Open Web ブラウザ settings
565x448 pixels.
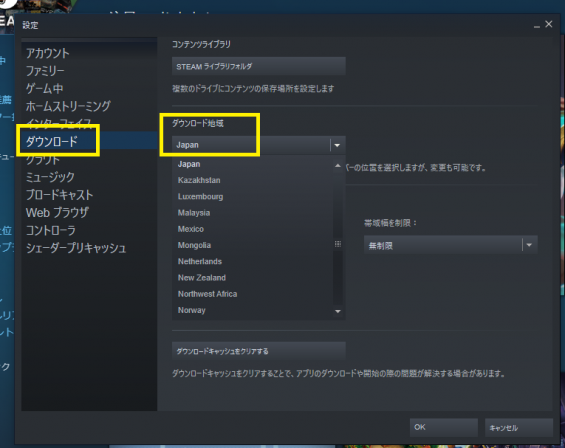(57, 213)
